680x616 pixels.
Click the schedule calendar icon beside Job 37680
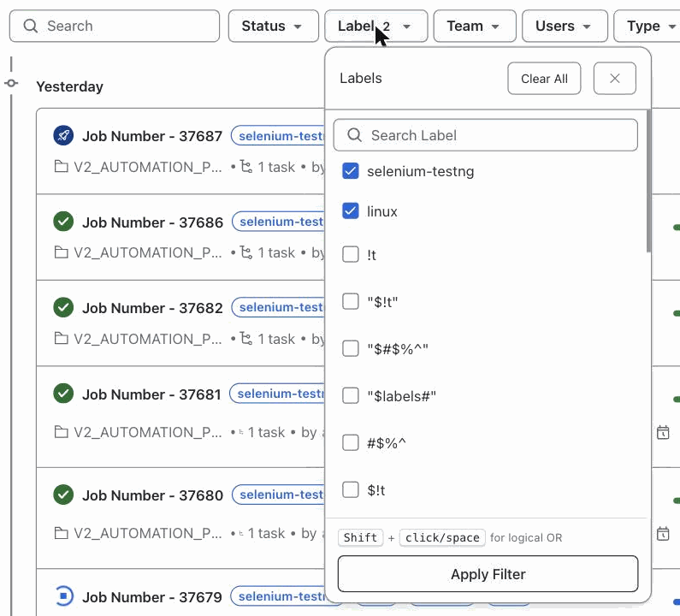(663, 534)
